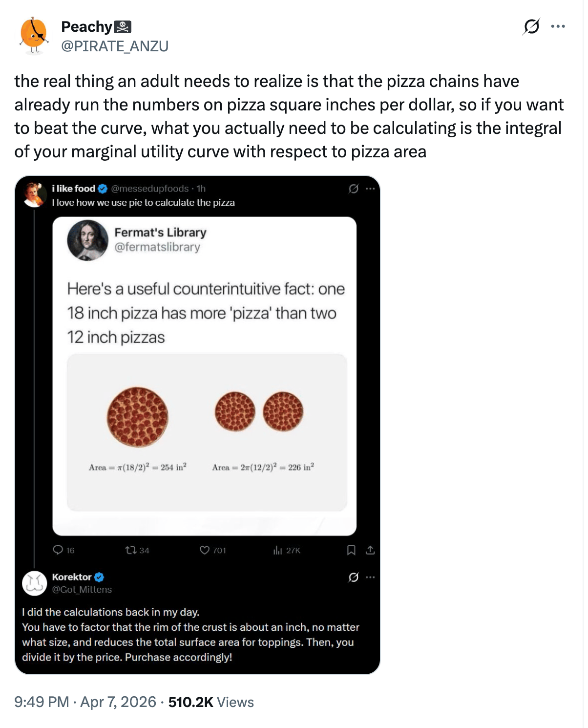Click the Peachy display name
Screen dimensions: 588x728
(x=87, y=26)
